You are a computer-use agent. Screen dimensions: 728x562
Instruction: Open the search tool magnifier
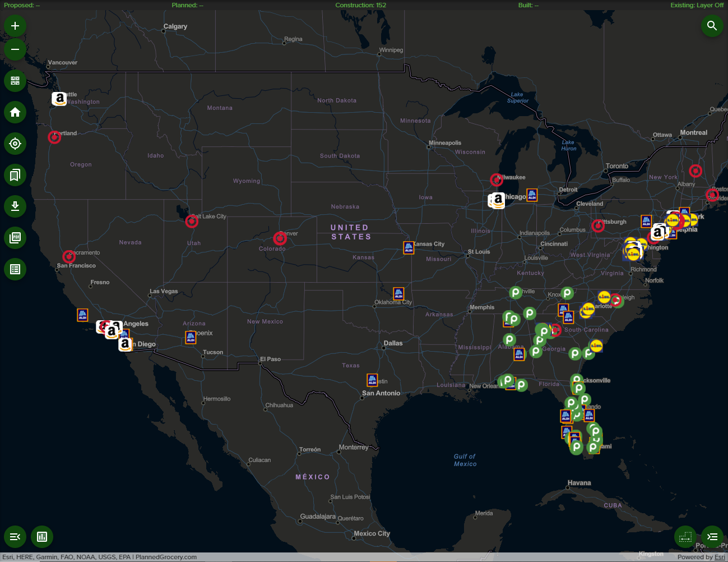(712, 26)
